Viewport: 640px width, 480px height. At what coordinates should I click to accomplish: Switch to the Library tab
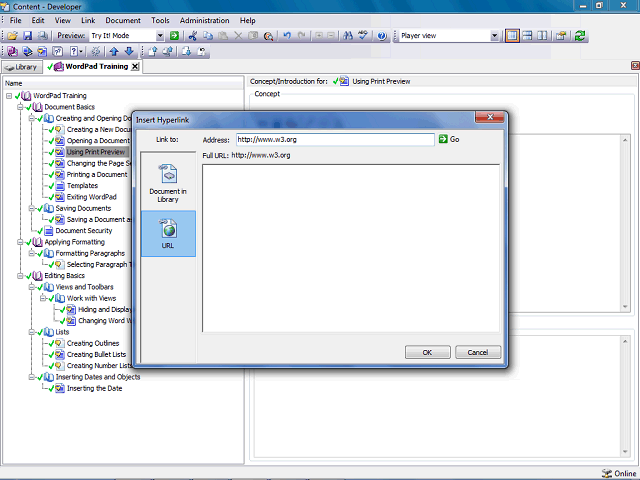point(22,67)
